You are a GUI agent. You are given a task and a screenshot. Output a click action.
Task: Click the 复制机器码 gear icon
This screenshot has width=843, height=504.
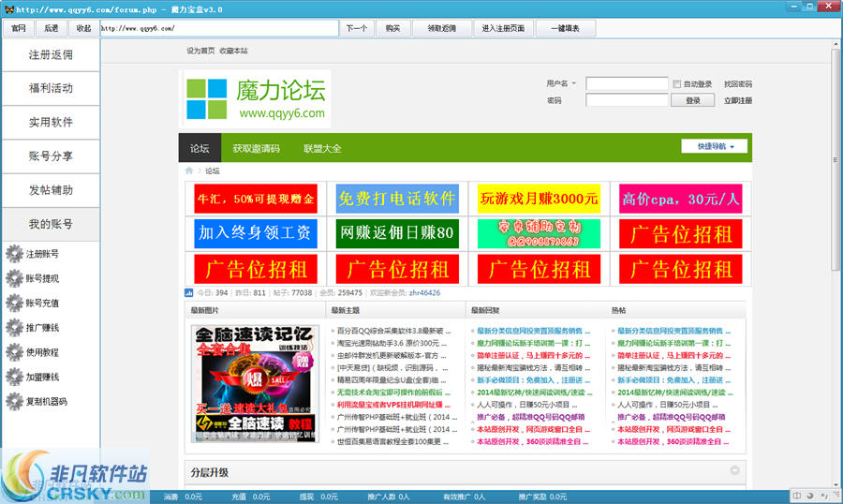13,401
